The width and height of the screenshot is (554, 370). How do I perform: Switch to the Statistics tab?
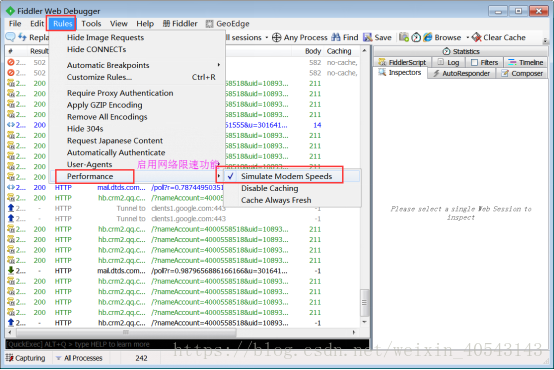pos(461,51)
